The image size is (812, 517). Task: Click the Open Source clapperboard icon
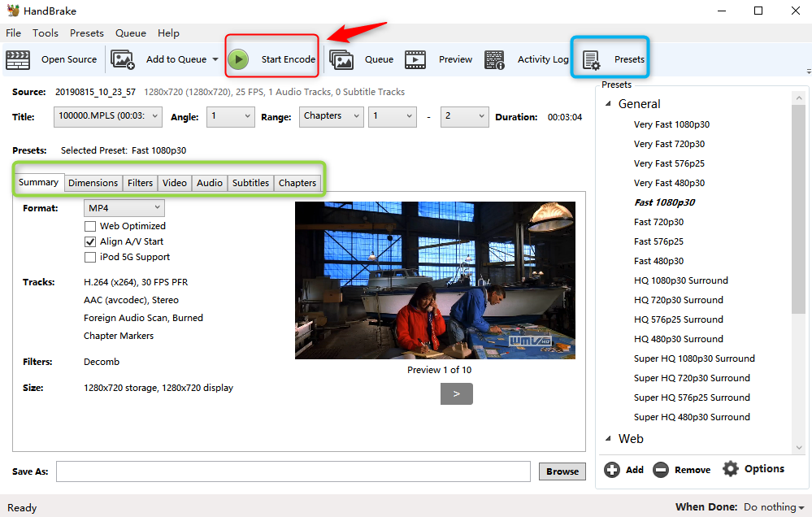(x=18, y=59)
